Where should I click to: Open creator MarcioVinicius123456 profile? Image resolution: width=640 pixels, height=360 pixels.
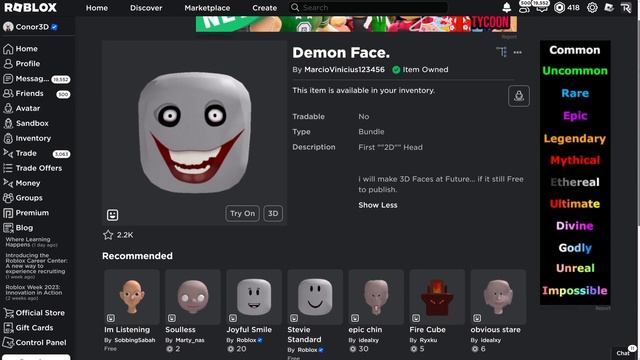coord(344,69)
